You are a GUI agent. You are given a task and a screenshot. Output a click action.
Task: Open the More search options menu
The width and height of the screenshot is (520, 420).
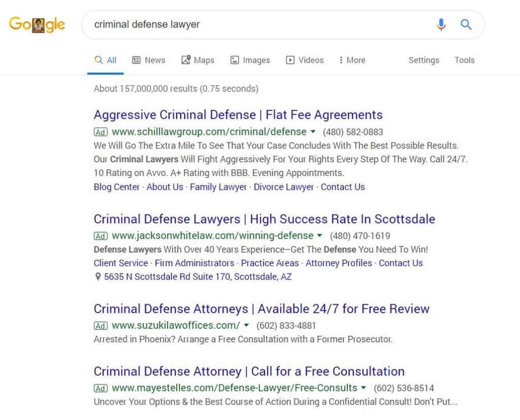[x=352, y=60]
